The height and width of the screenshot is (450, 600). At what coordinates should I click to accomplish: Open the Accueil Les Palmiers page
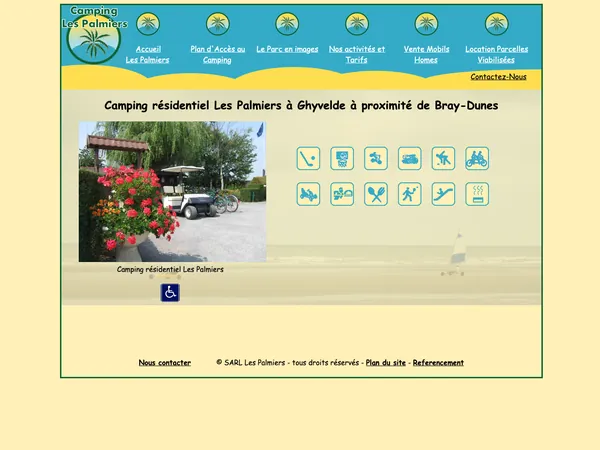[148, 54]
